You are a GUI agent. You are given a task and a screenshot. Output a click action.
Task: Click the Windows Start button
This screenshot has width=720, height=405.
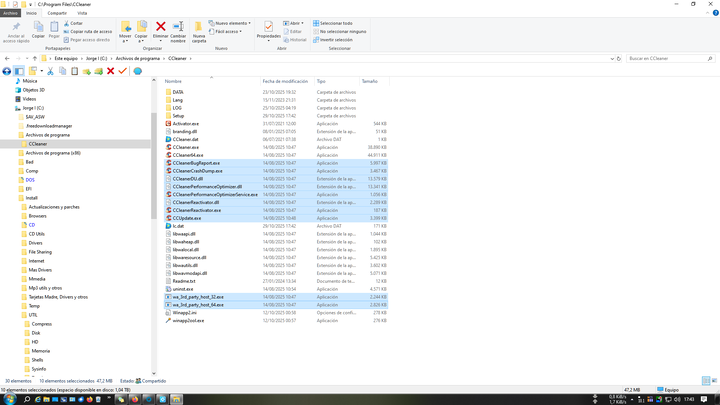tap(9, 399)
